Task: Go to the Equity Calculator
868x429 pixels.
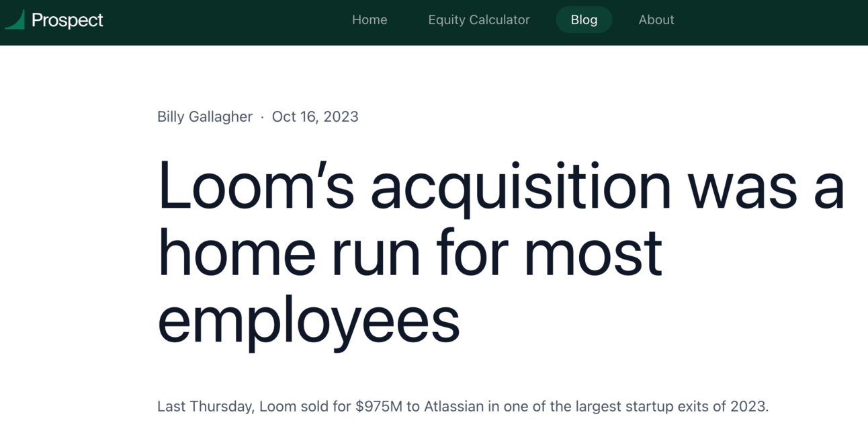Action: [479, 19]
